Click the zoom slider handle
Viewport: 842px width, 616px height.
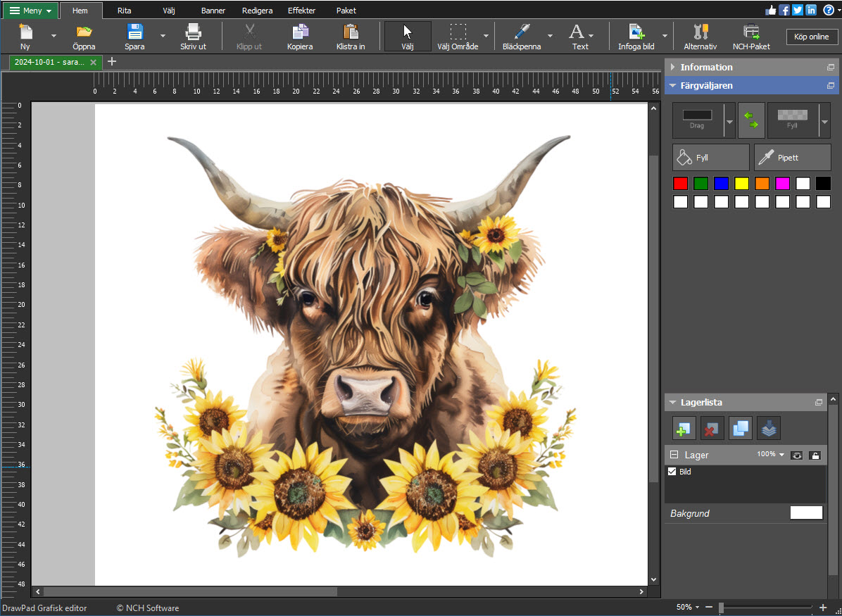pos(721,608)
